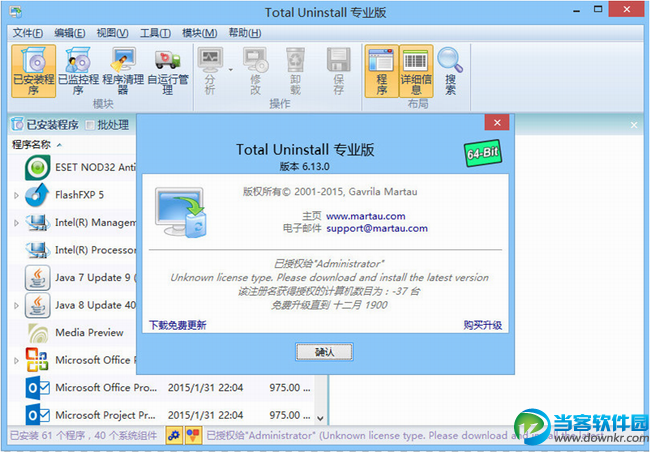Expand the Intel(R) Management entry
The width and height of the screenshot is (650, 452).
pos(16,223)
